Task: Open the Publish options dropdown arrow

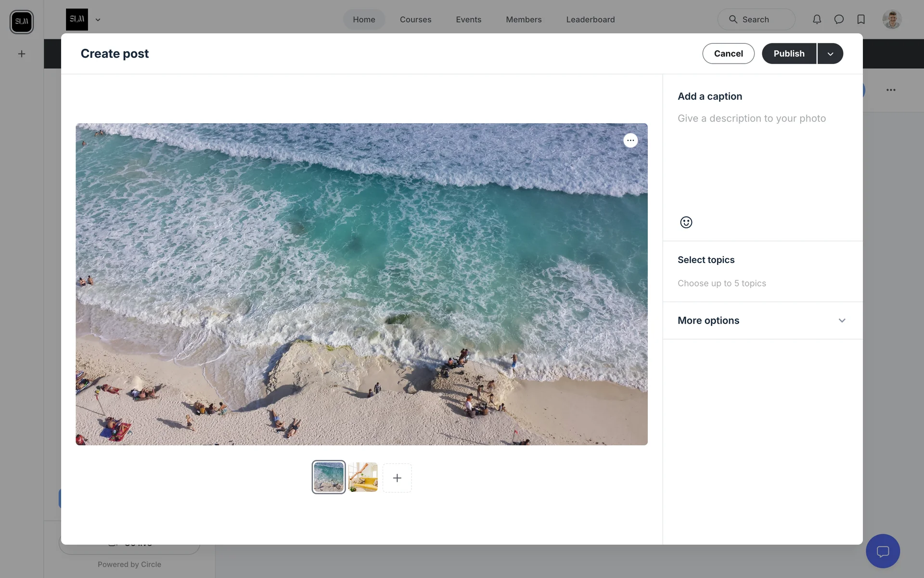Action: [830, 53]
